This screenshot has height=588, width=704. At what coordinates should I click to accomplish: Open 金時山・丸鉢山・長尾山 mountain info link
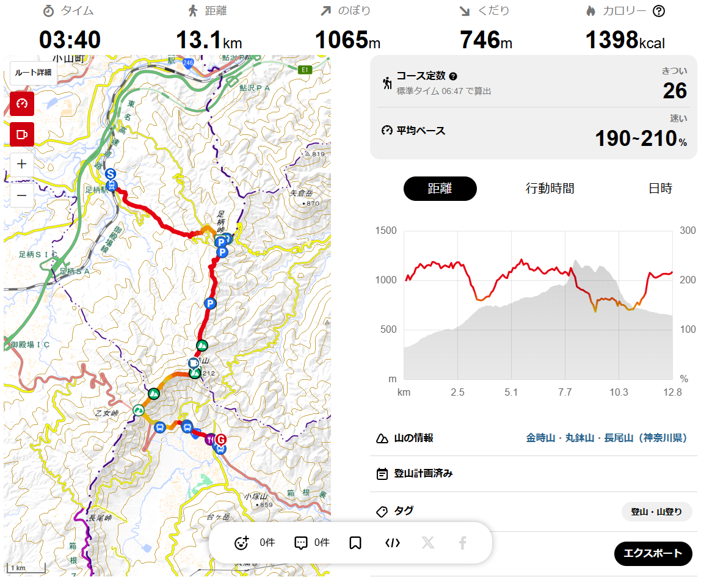tap(606, 438)
